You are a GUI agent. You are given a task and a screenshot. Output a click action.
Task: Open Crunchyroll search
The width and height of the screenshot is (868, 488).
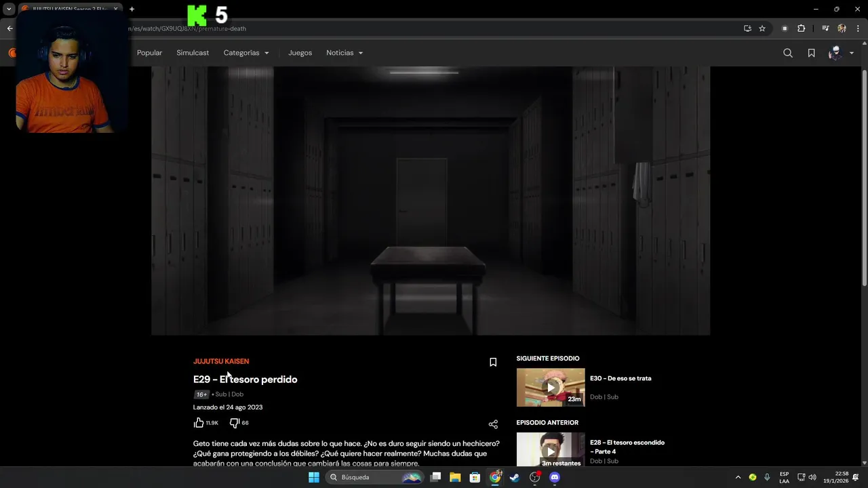(x=787, y=53)
